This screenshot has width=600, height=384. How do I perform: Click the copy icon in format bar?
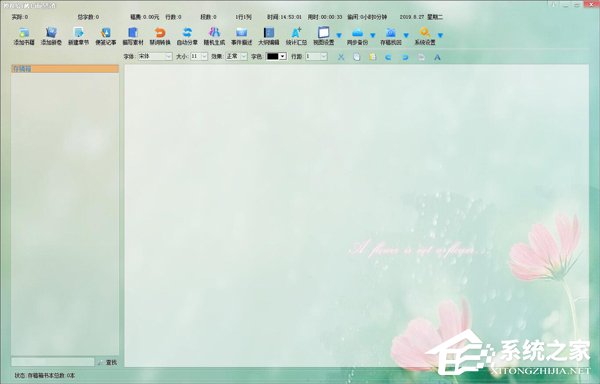tap(357, 57)
